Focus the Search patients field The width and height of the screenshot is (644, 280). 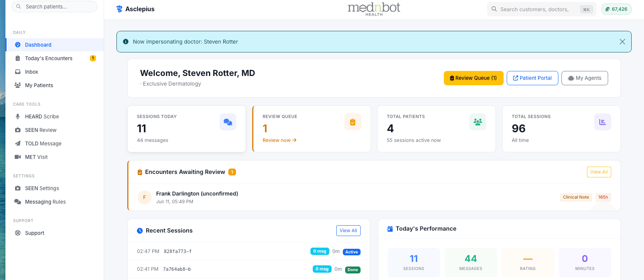tap(55, 7)
